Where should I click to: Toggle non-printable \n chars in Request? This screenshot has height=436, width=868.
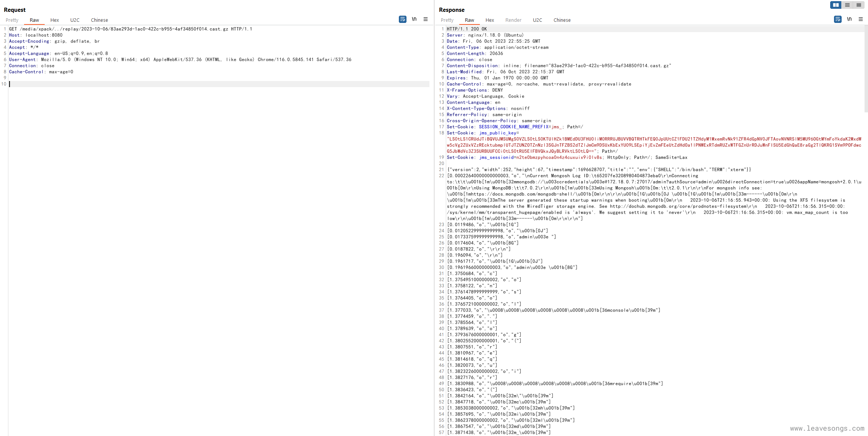[x=414, y=19]
